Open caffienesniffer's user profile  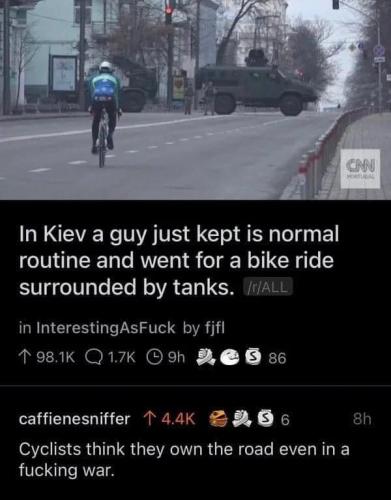click(75, 419)
